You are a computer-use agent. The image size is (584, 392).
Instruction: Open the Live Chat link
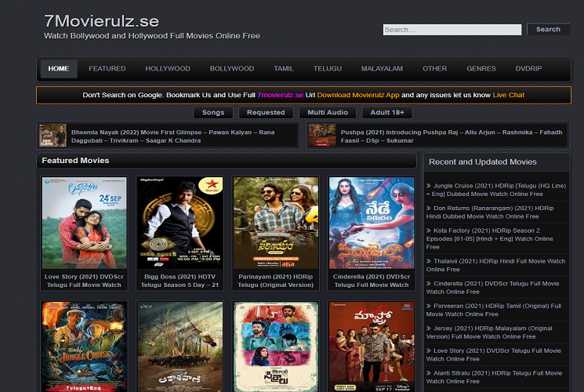pyautogui.click(x=509, y=95)
